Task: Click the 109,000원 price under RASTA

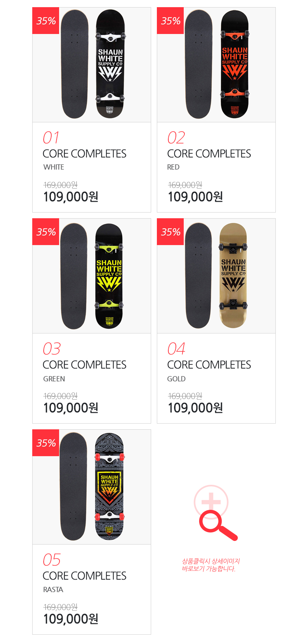Action: click(71, 619)
